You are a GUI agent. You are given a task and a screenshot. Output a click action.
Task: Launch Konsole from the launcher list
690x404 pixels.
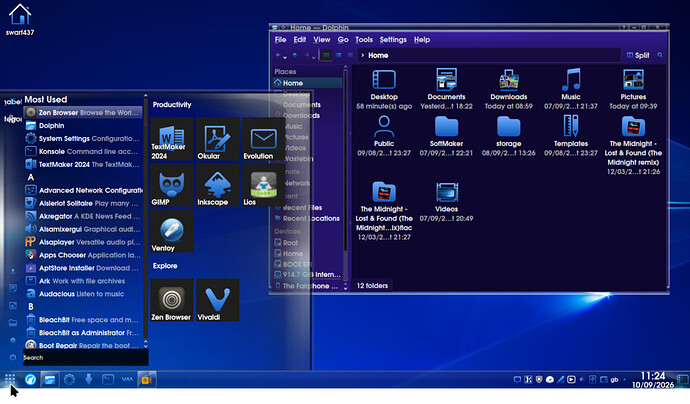click(x=83, y=151)
